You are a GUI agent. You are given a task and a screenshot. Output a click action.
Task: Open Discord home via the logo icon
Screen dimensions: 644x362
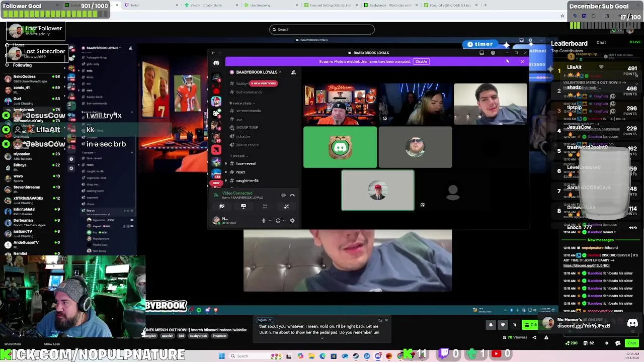click(216, 63)
